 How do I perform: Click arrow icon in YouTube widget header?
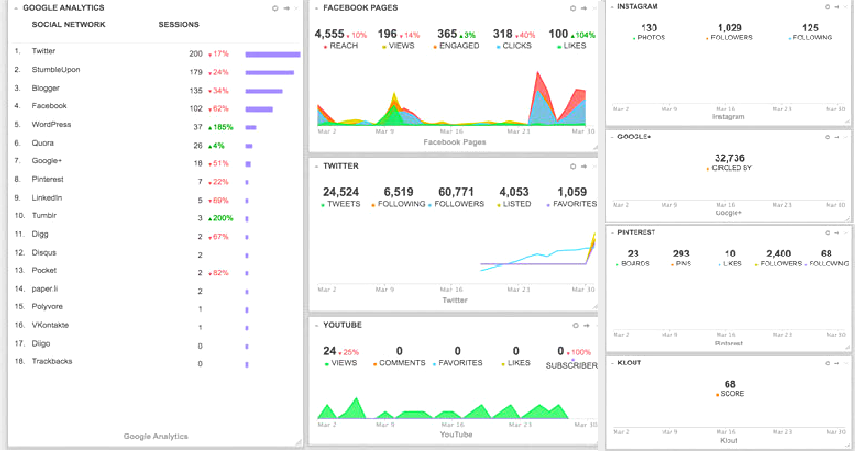[x=586, y=326]
